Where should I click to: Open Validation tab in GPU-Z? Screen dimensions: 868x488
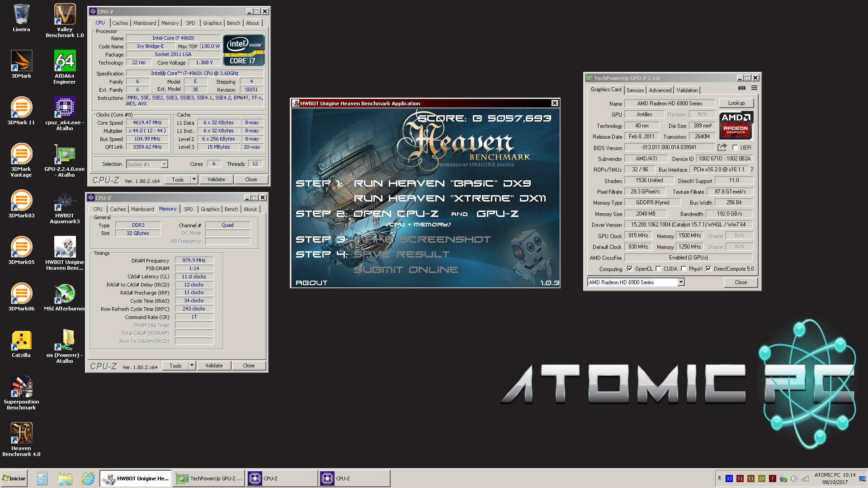687,90
